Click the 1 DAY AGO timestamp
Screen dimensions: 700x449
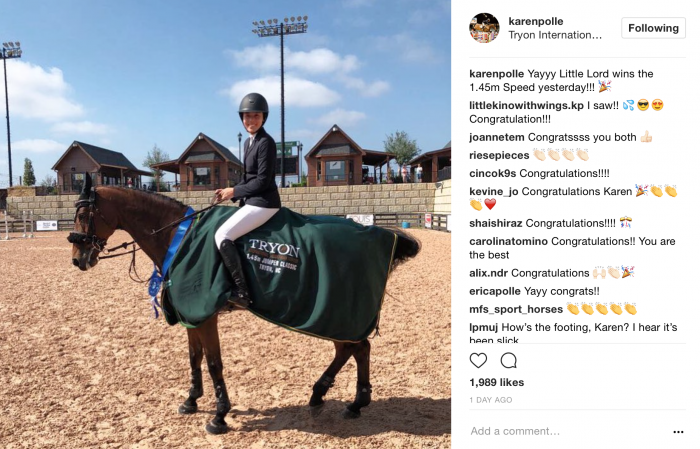click(491, 400)
